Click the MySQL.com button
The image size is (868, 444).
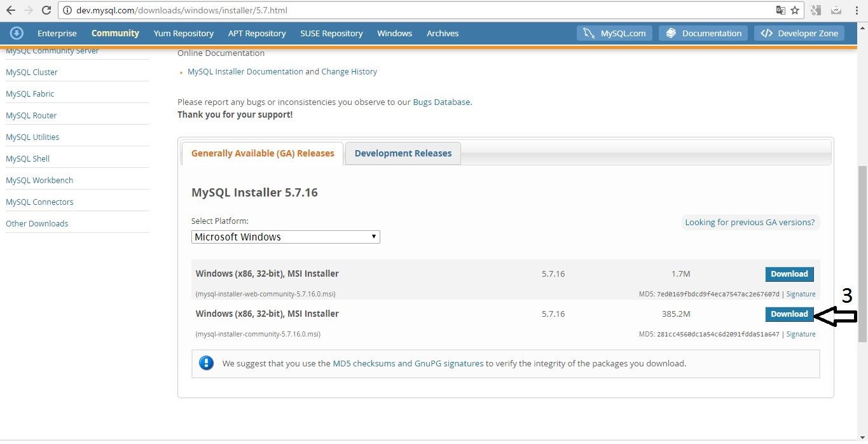tap(614, 33)
